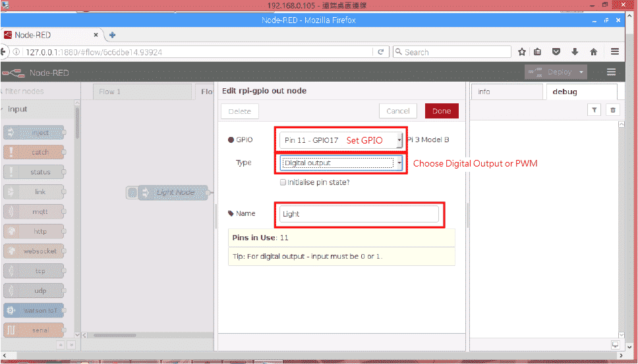Select the tcp node in palette
The image size is (638, 364).
34,271
